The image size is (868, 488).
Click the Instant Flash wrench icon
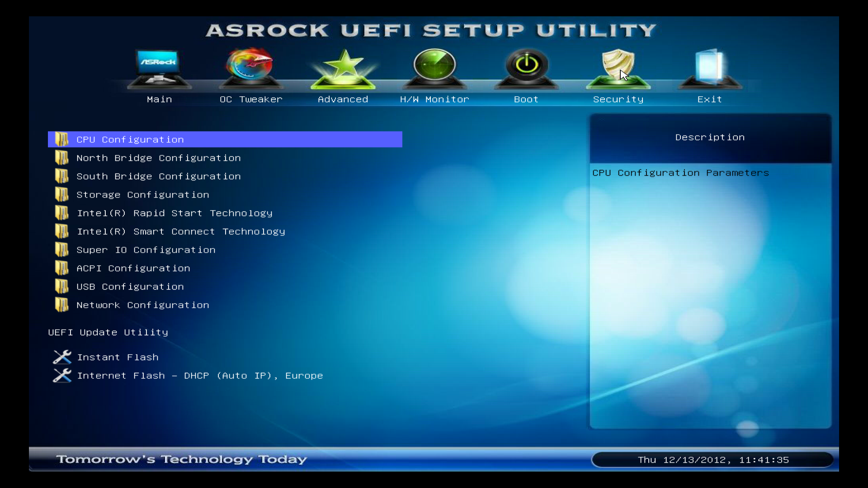pos(62,357)
